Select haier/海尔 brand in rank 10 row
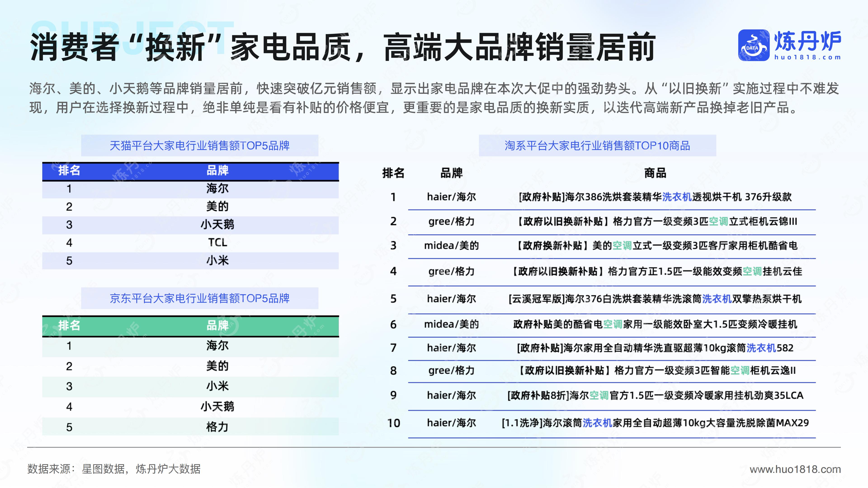This screenshot has width=868, height=488. tap(452, 423)
